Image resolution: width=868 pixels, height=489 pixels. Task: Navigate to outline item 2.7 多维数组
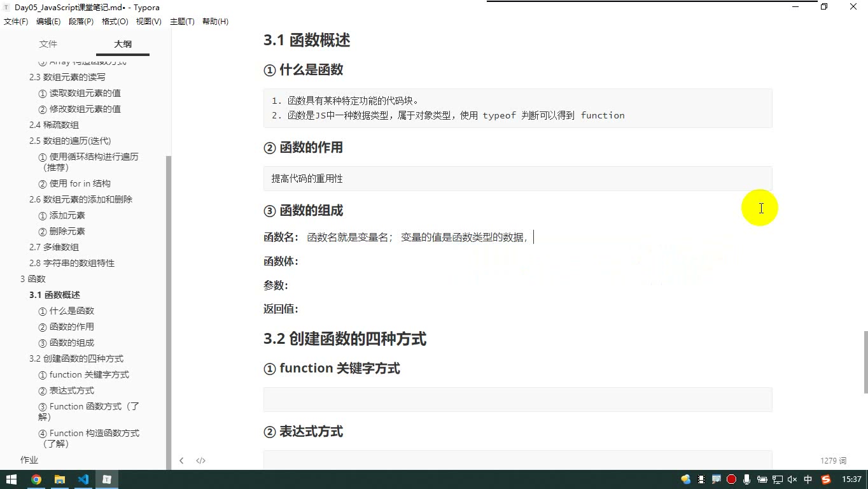tap(54, 247)
